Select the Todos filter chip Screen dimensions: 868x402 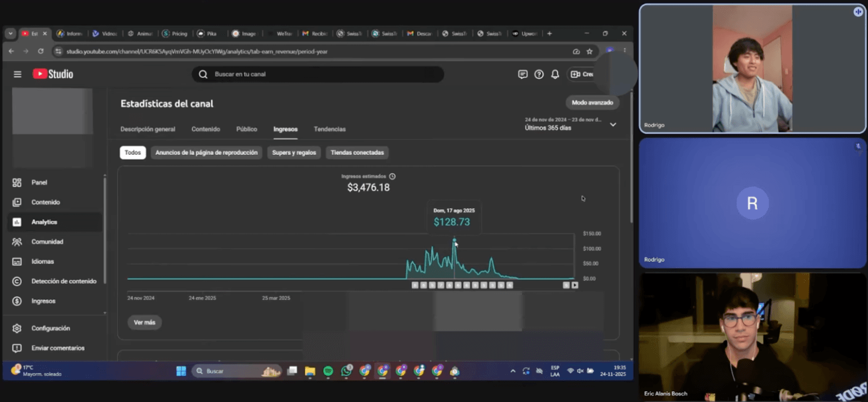click(x=133, y=153)
